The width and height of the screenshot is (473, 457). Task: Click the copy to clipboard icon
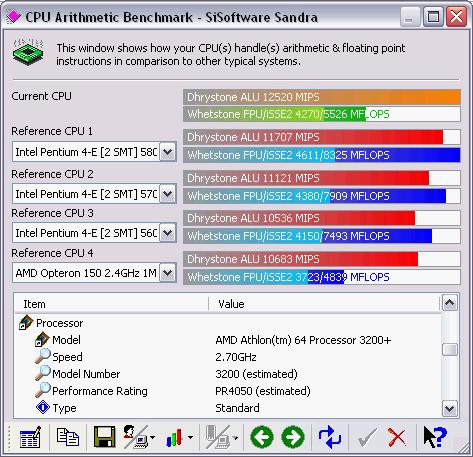[x=67, y=437]
